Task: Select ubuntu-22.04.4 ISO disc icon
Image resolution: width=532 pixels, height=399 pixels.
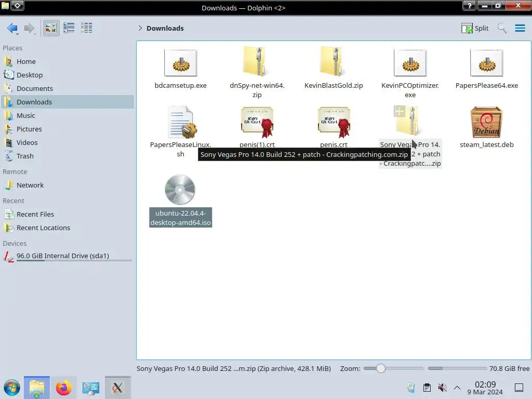Action: pyautogui.click(x=180, y=189)
